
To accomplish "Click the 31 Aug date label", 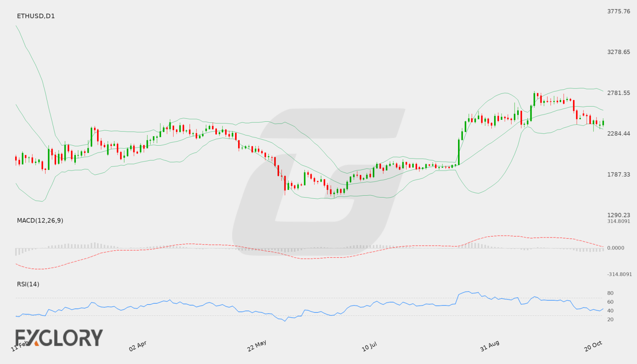I will coord(490,346).
